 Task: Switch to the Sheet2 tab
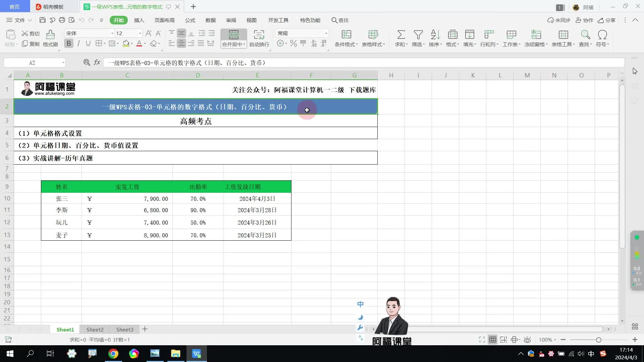(95, 329)
